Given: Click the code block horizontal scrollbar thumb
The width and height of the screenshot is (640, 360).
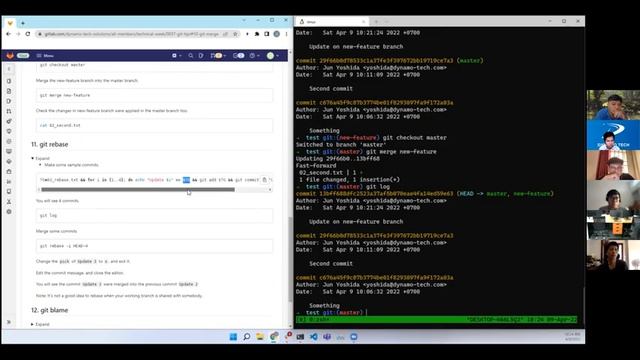Looking at the screenshot, I should (x=138, y=189).
